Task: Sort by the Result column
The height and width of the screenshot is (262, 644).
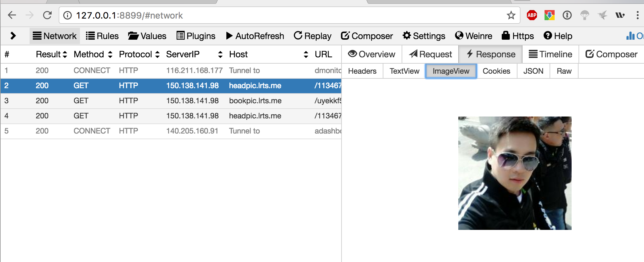Action: (x=51, y=54)
